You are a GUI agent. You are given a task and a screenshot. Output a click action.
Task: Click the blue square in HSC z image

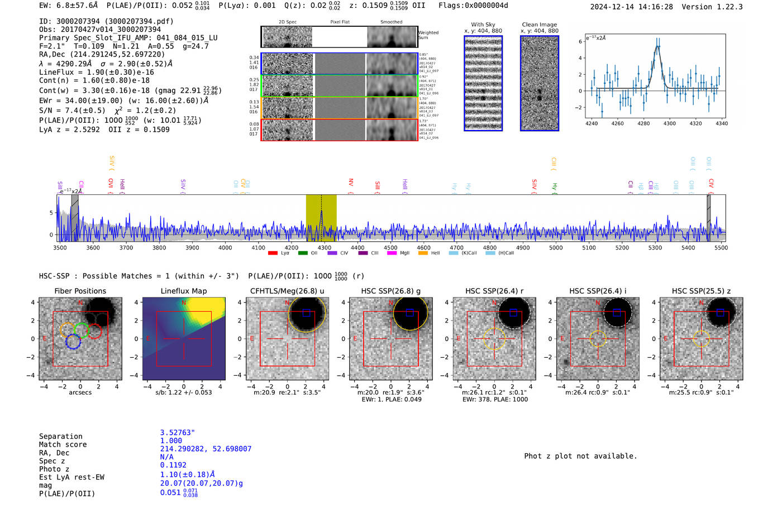720,313
